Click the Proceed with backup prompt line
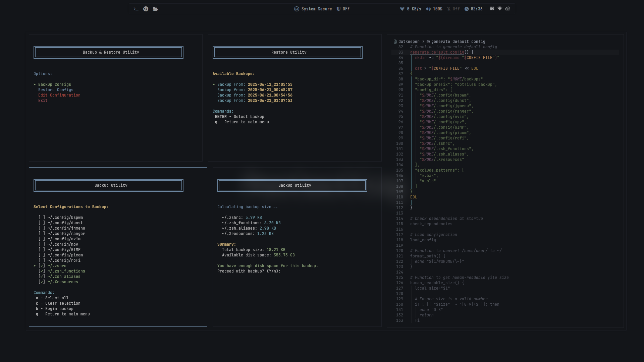This screenshot has width=644, height=362. (249, 271)
